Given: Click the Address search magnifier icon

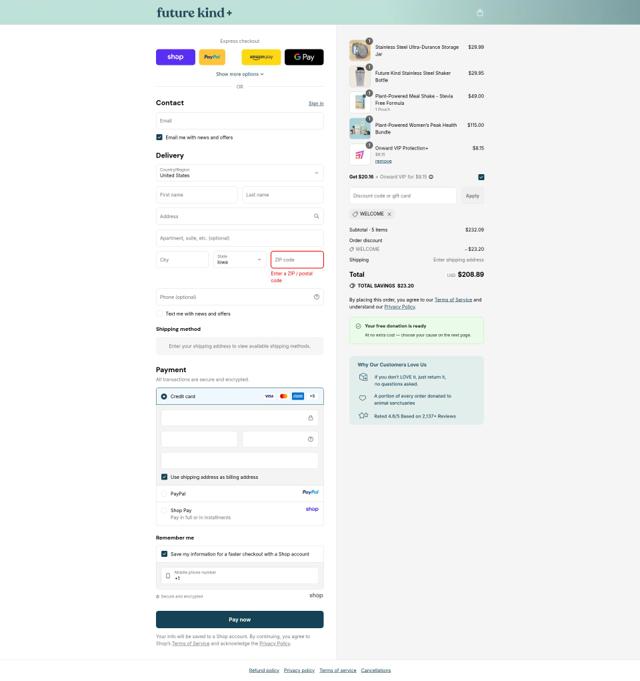Looking at the screenshot, I should (317, 216).
